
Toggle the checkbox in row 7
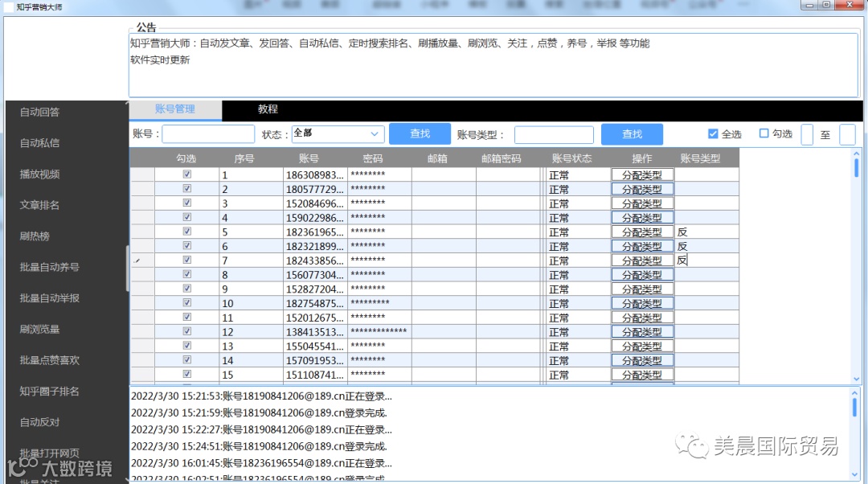(x=187, y=260)
